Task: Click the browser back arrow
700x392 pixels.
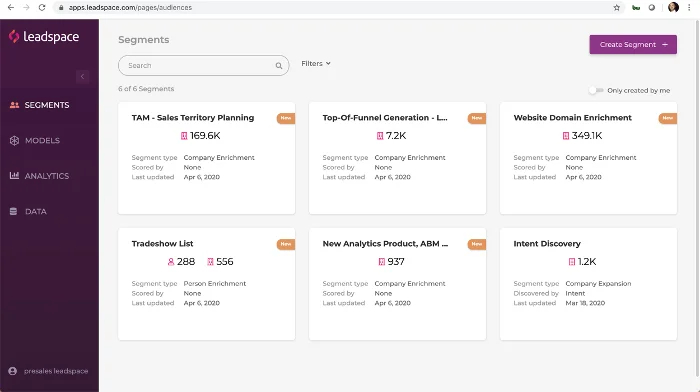Action: click(11, 8)
